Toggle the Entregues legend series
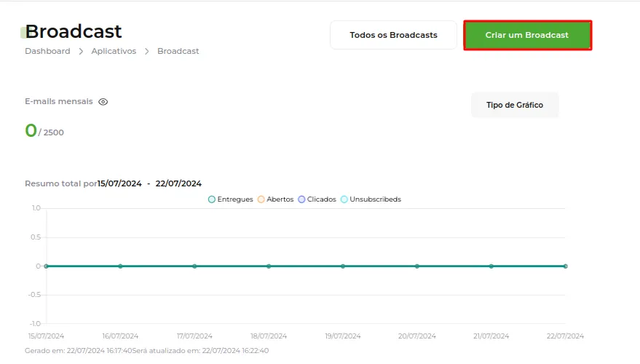This screenshot has width=640, height=364. tap(231, 199)
